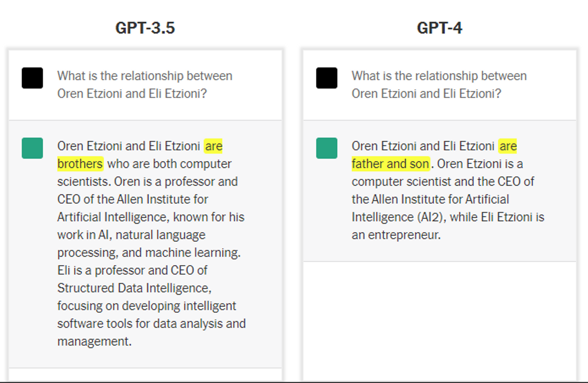
Task: Click highlighted "are" in the GPT-3.5 answer
Action: coord(214,146)
